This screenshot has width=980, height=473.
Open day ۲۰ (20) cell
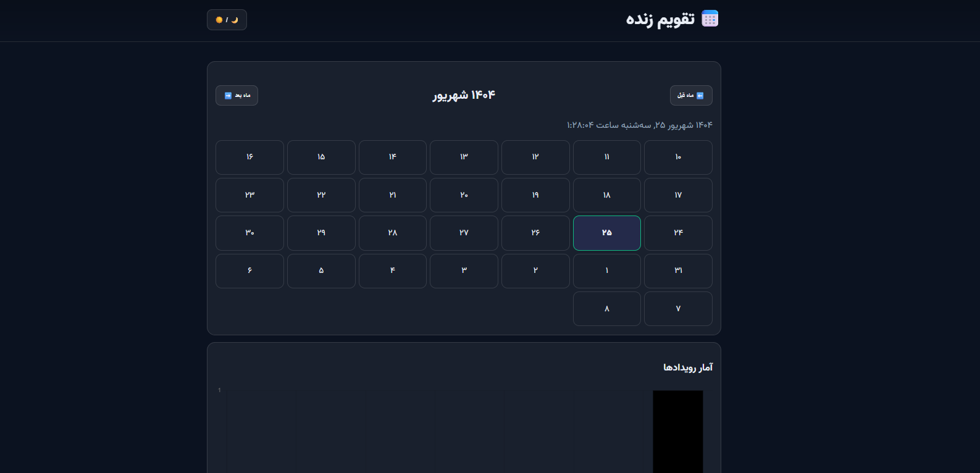pyautogui.click(x=464, y=195)
